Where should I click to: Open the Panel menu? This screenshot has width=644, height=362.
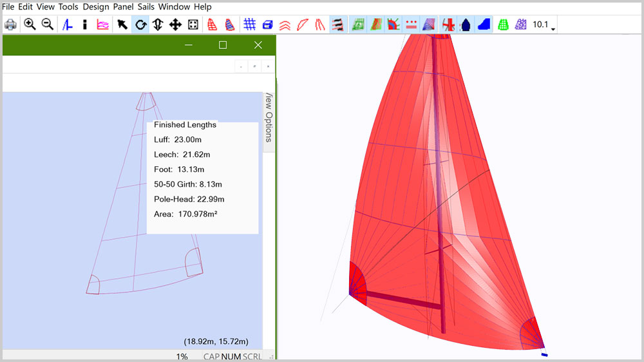coord(124,7)
